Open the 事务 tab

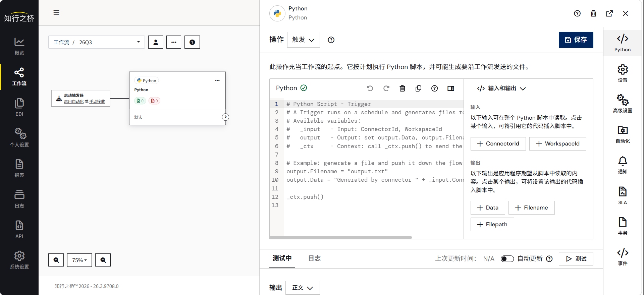(623, 226)
